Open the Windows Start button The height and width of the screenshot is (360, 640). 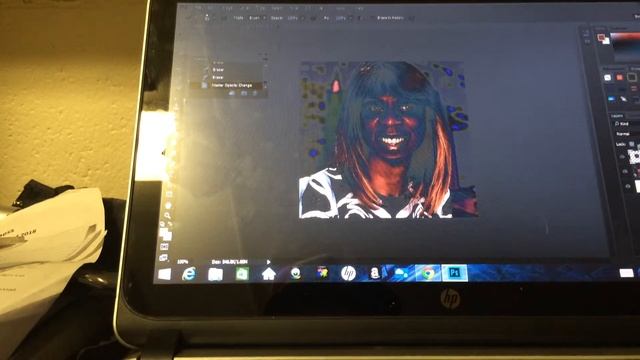tap(164, 274)
